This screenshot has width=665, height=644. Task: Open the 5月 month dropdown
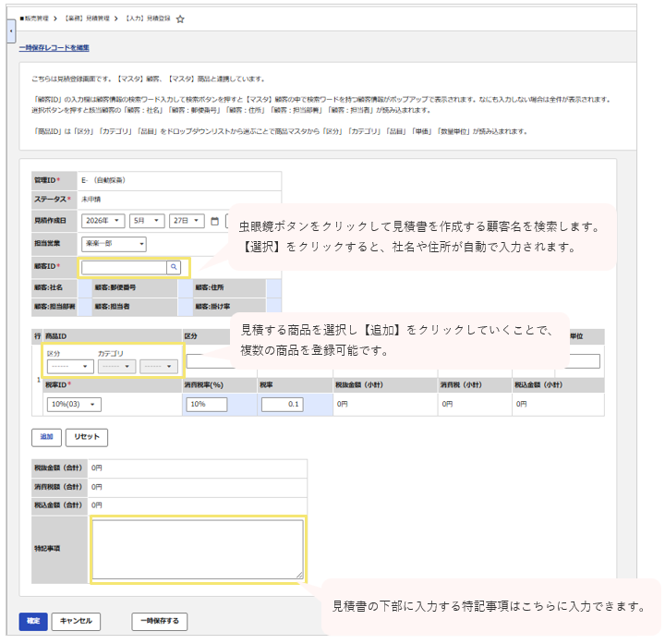[x=147, y=221]
